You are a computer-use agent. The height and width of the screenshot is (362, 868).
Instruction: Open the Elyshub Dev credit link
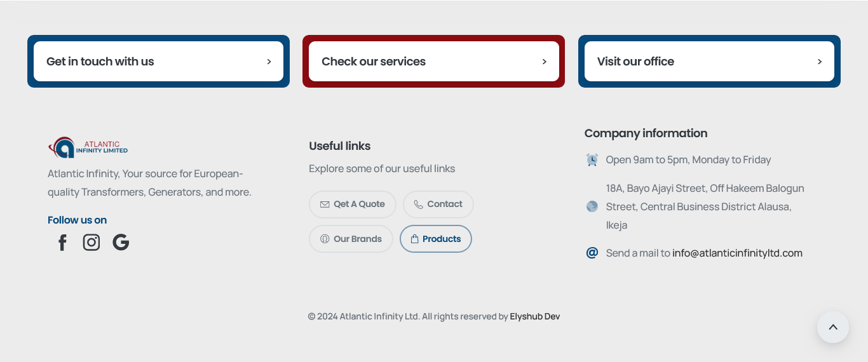tap(535, 316)
